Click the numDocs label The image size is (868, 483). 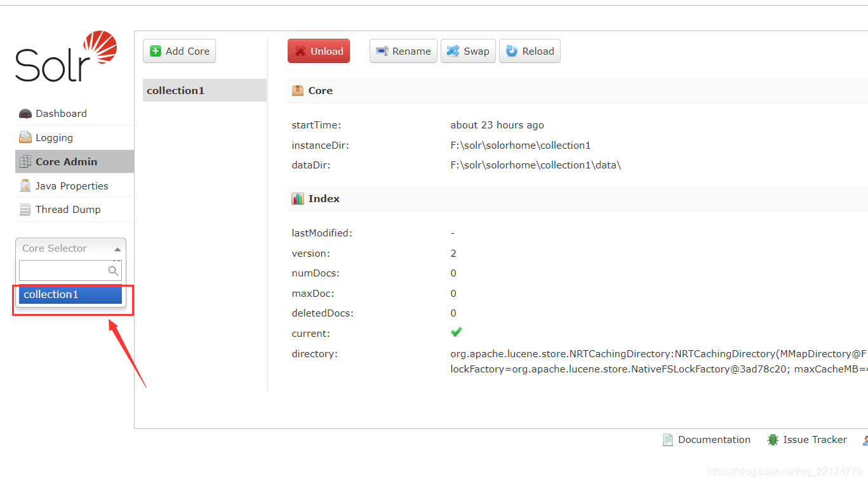316,273
